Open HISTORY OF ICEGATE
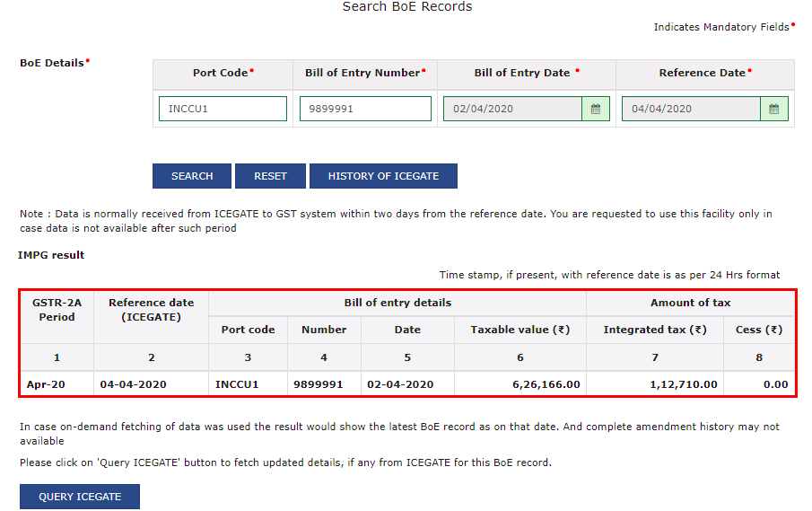Screen dimensions: 812x511 click(383, 176)
